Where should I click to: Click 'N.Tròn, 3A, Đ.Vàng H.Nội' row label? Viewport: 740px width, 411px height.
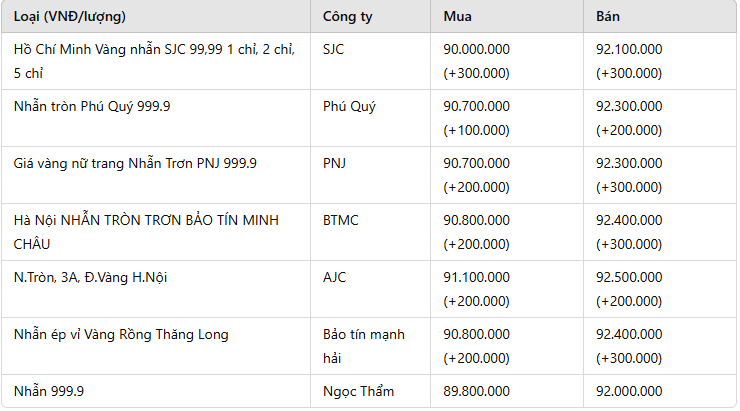pos(90,277)
